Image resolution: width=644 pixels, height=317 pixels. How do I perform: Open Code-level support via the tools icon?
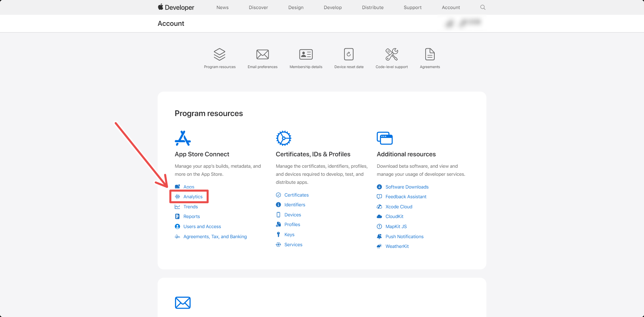pyautogui.click(x=392, y=54)
